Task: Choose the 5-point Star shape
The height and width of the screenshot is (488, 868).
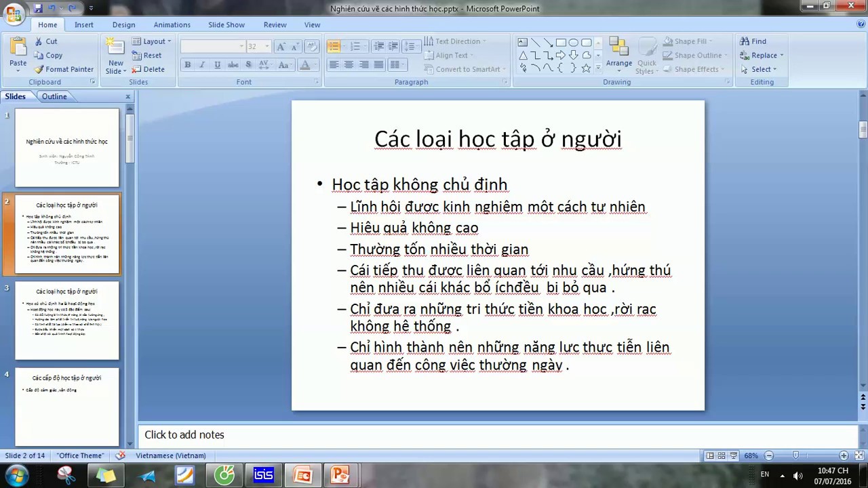Action: tap(587, 68)
